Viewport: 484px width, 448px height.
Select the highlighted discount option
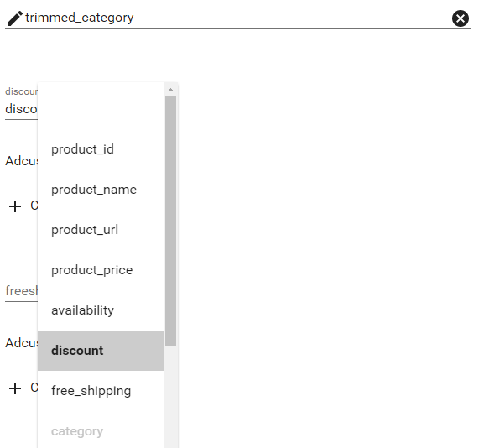pos(101,351)
